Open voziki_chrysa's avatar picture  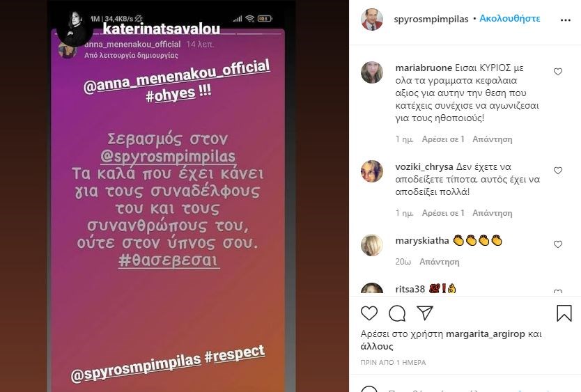click(371, 171)
